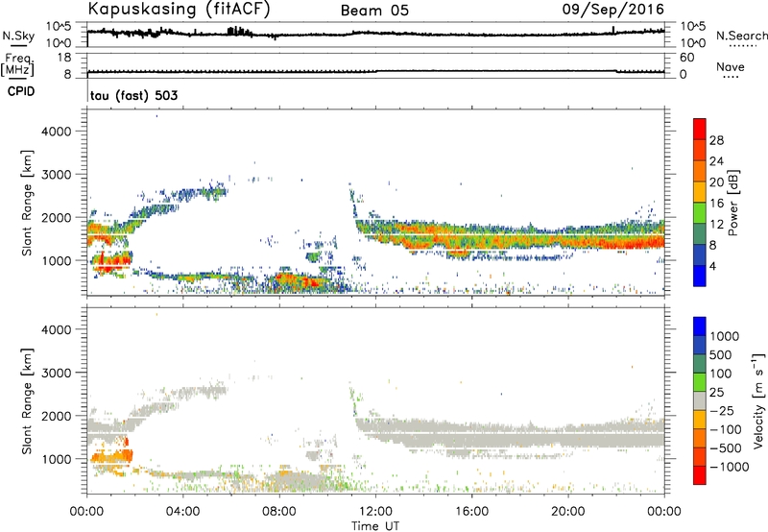Click the '28' tick on Power colorbar
This screenshot has height=532, width=768.
[716, 140]
